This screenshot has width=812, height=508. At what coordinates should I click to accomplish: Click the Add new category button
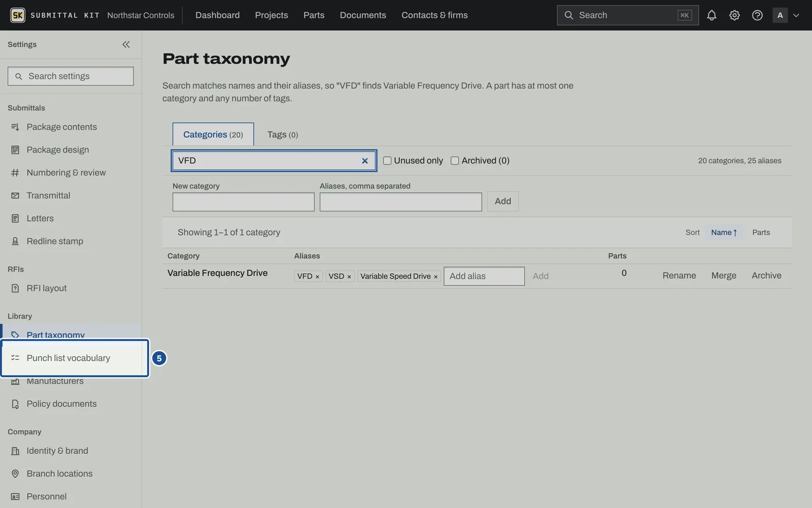click(x=503, y=201)
